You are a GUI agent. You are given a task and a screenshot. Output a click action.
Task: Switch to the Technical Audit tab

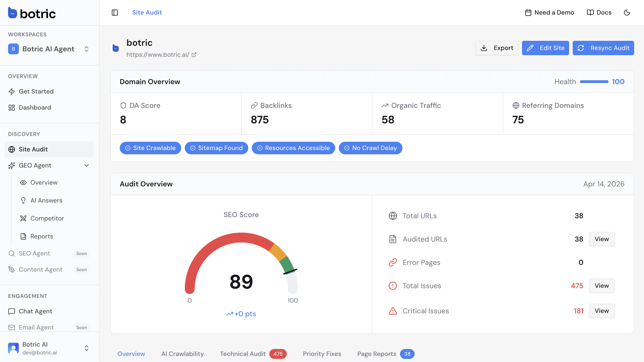[253, 354]
